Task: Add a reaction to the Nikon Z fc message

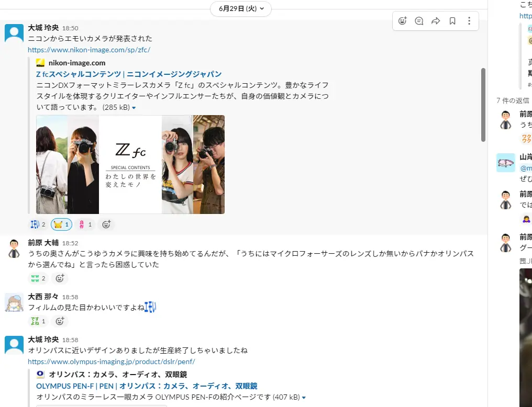Action: click(x=106, y=224)
